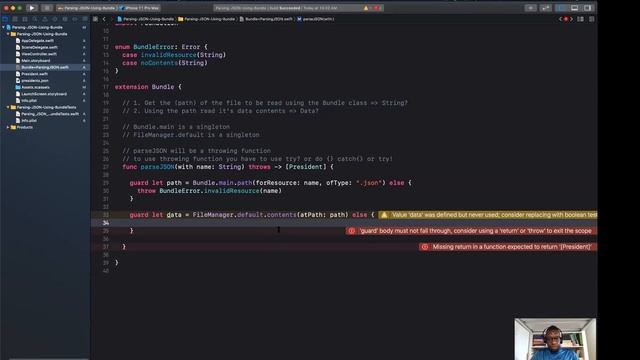Open Main.storyboard file

coord(36,60)
